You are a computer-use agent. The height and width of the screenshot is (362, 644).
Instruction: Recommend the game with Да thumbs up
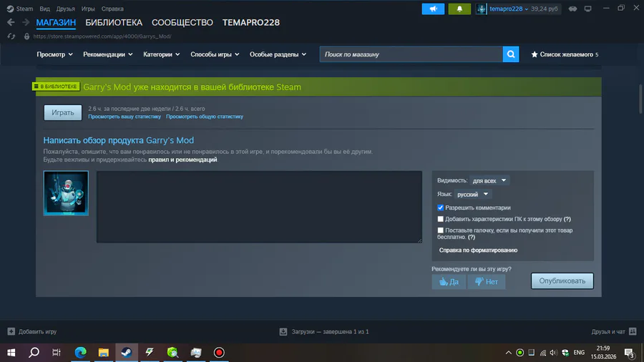pyautogui.click(x=449, y=282)
